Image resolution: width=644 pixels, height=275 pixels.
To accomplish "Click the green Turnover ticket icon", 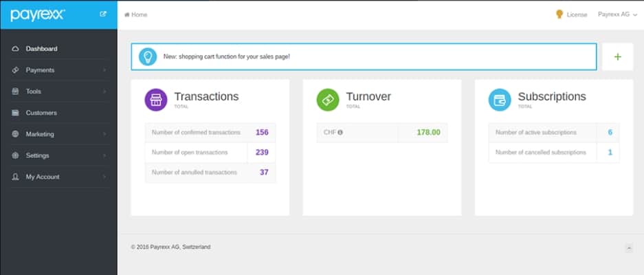I will pos(328,100).
